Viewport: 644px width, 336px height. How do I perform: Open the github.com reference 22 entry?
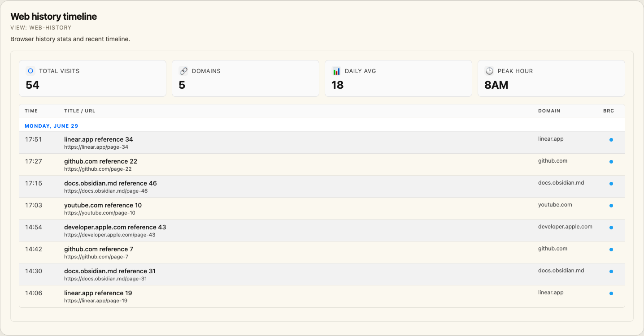(100, 161)
